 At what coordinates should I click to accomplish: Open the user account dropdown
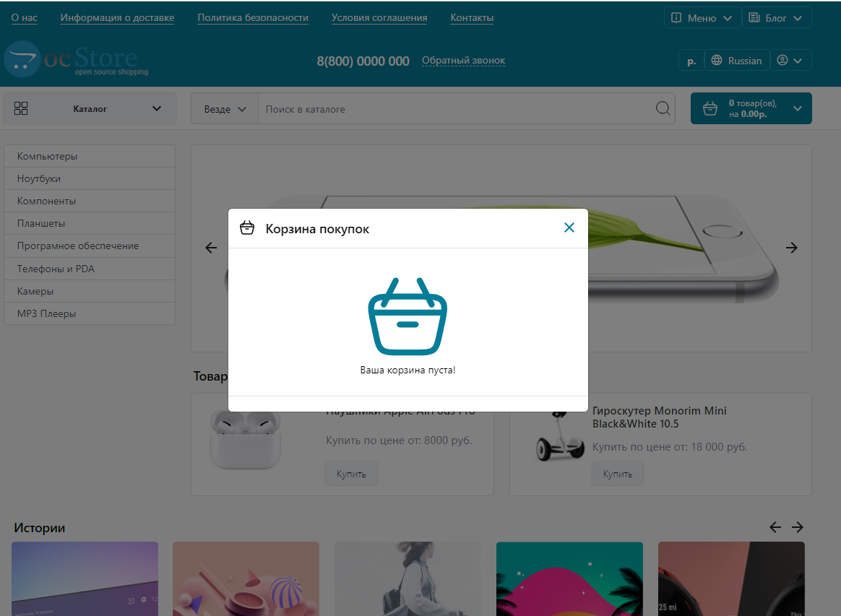[x=790, y=61]
